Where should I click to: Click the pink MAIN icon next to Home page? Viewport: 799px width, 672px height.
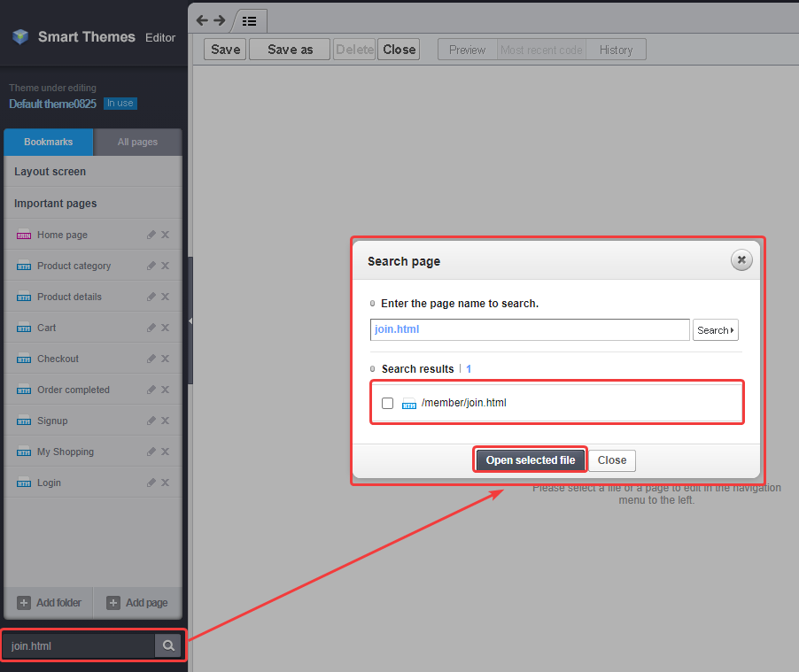[x=24, y=234]
